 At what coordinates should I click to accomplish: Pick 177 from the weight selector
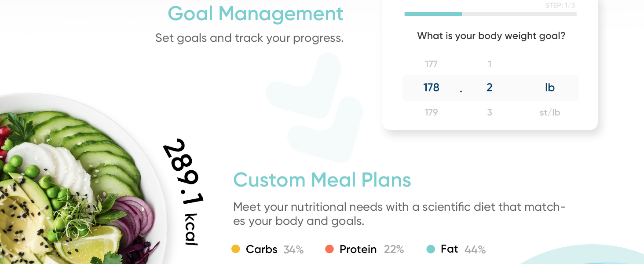pyautogui.click(x=432, y=64)
